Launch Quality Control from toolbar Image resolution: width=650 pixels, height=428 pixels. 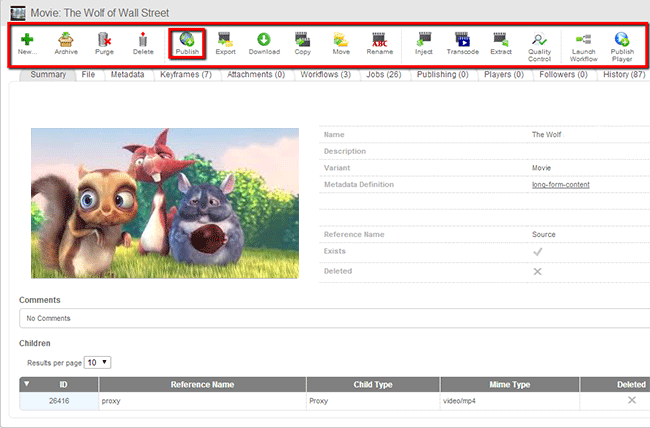click(x=539, y=41)
